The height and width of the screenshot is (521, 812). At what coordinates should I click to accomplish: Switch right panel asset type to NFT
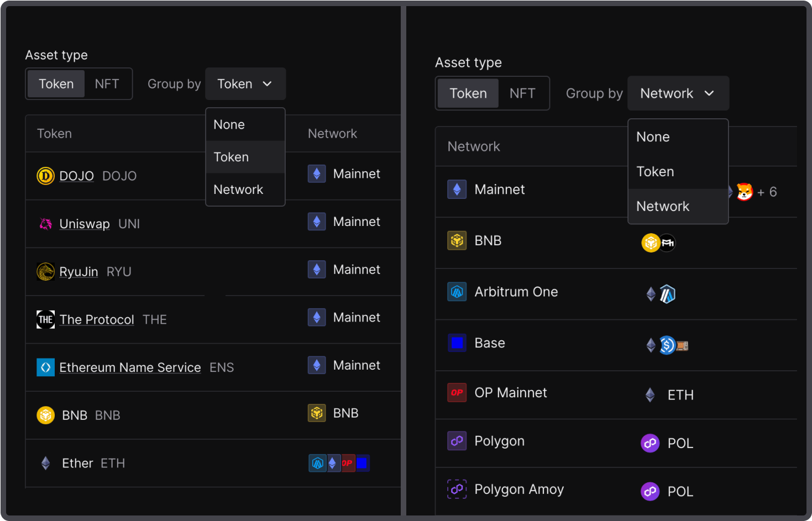click(522, 93)
